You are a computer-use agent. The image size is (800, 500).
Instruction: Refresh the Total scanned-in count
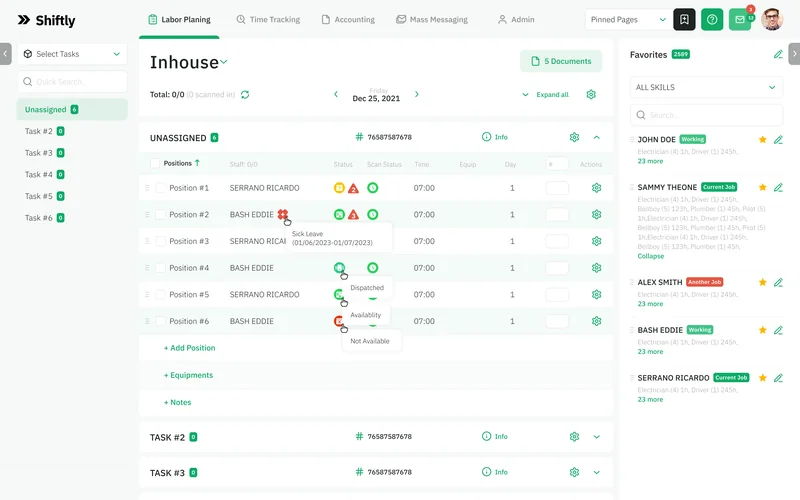point(245,94)
